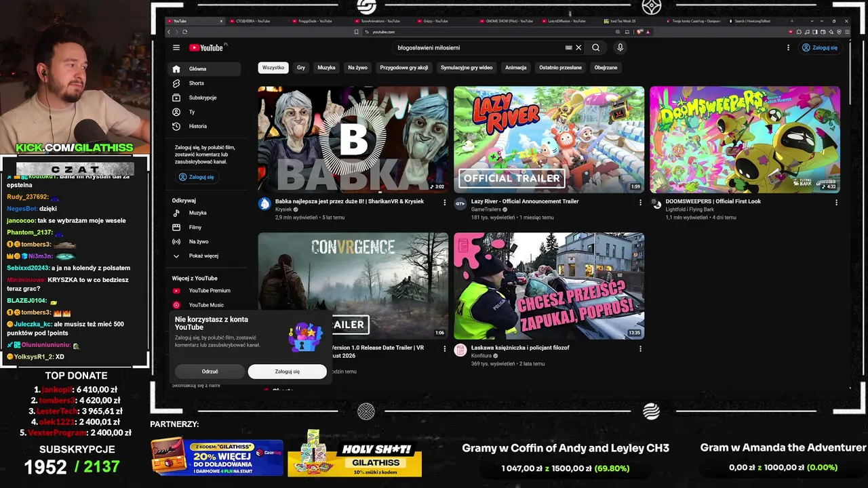Open Historia in the sidebar

[x=204, y=126]
